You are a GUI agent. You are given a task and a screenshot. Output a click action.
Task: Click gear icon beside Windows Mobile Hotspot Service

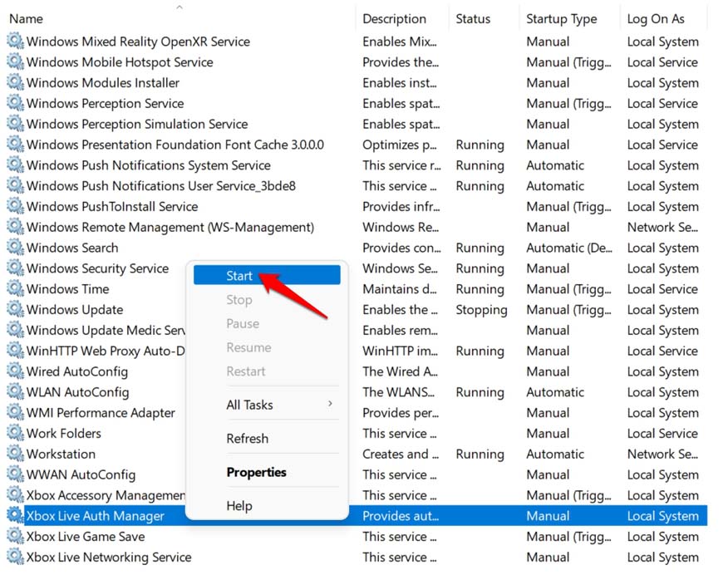[15, 61]
